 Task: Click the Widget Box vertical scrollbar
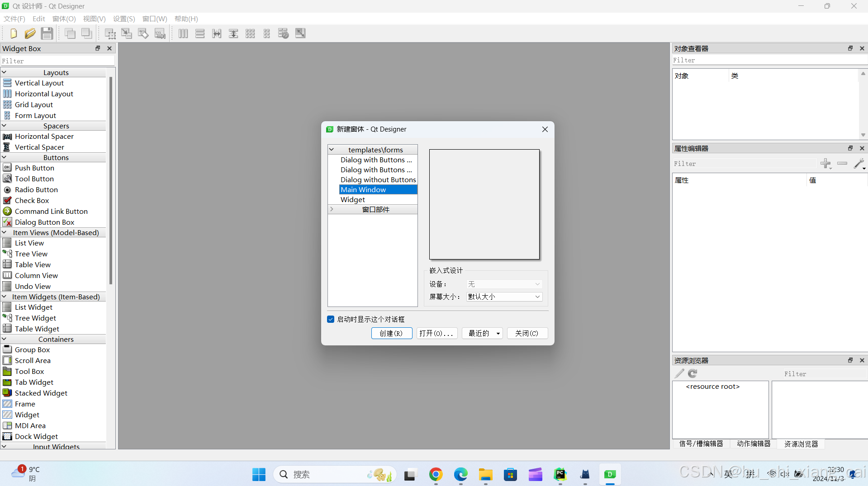[110, 181]
